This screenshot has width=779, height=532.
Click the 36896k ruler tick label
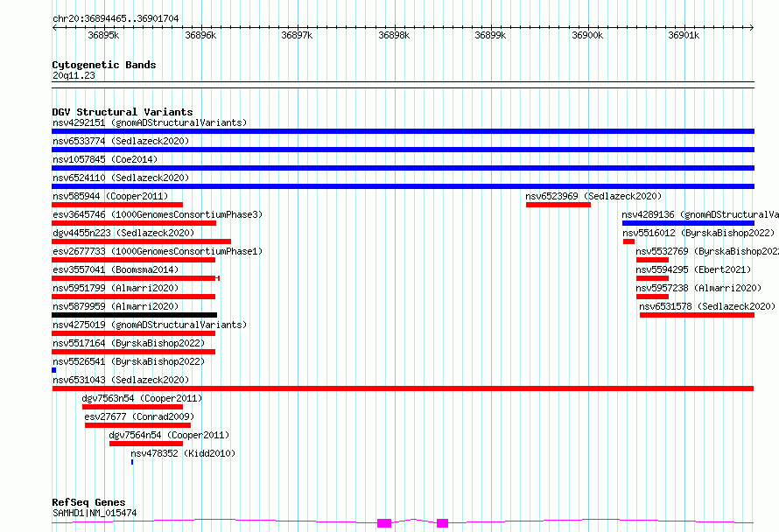(x=200, y=35)
